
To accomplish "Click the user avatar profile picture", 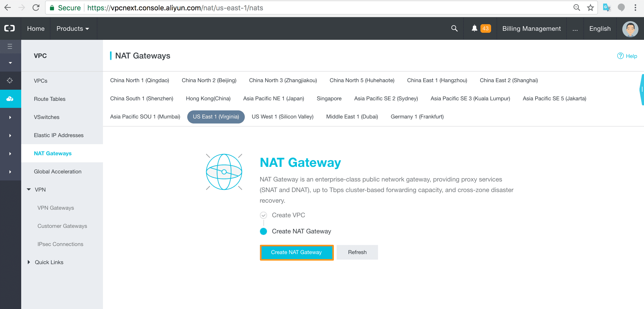I will point(630,29).
